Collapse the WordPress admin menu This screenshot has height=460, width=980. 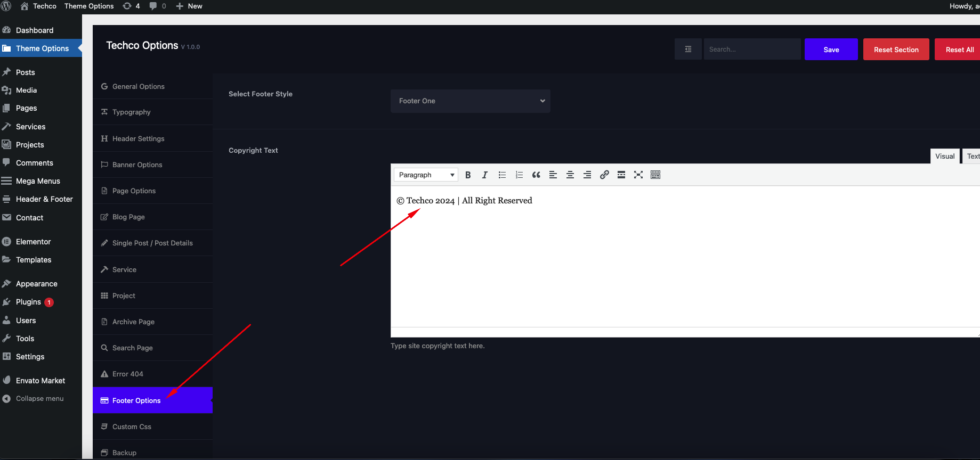pos(39,399)
